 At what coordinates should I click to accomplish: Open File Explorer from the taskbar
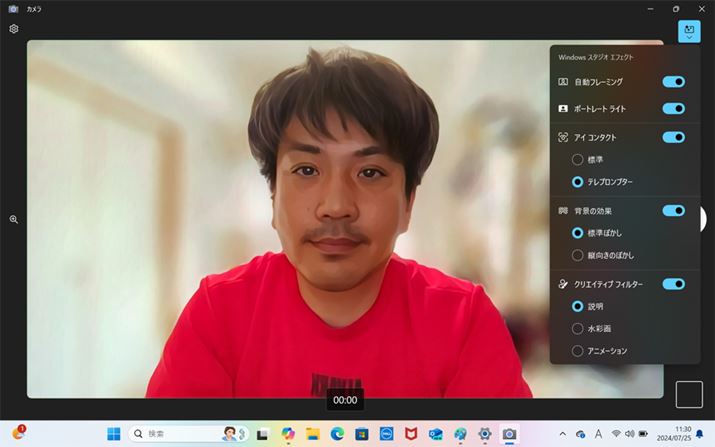pyautogui.click(x=313, y=434)
